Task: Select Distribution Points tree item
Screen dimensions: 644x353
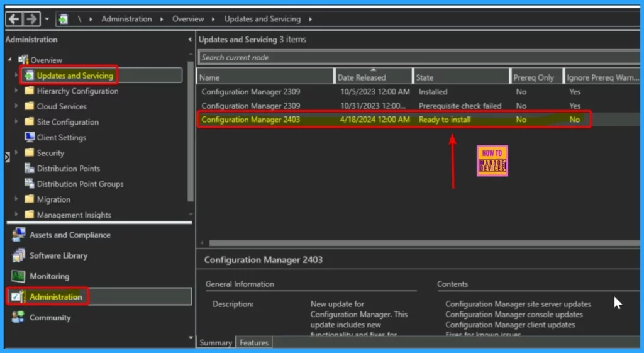Action: (68, 169)
